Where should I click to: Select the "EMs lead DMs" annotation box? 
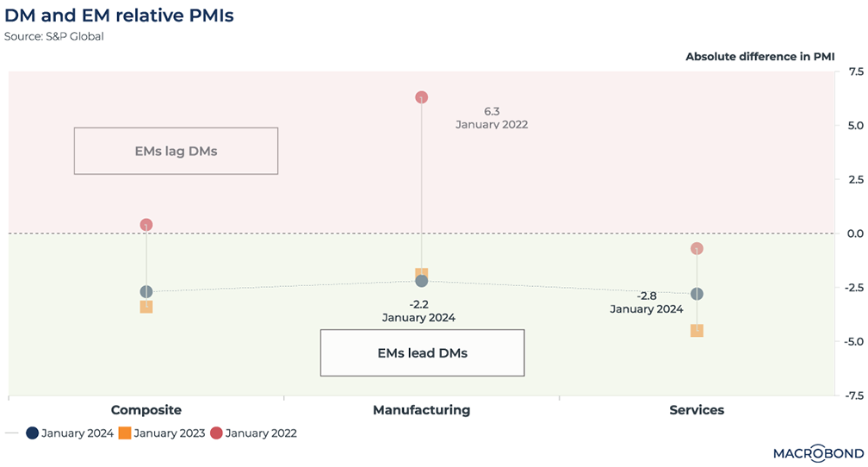422,352
